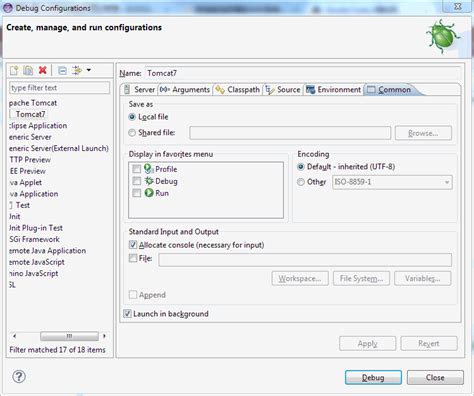Viewport: 474px width, 396px height.
Task: Select JUnit Plug-in Test in tree
Action: [36, 228]
